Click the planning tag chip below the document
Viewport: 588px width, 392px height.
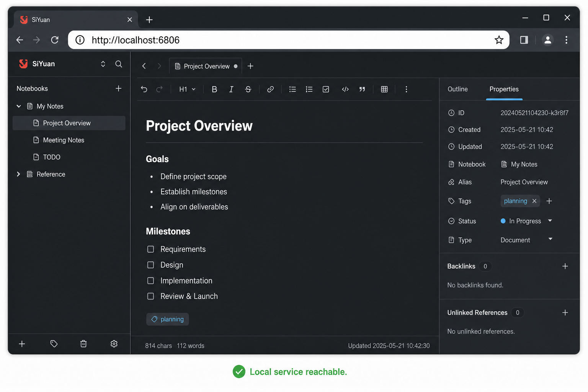pos(168,319)
